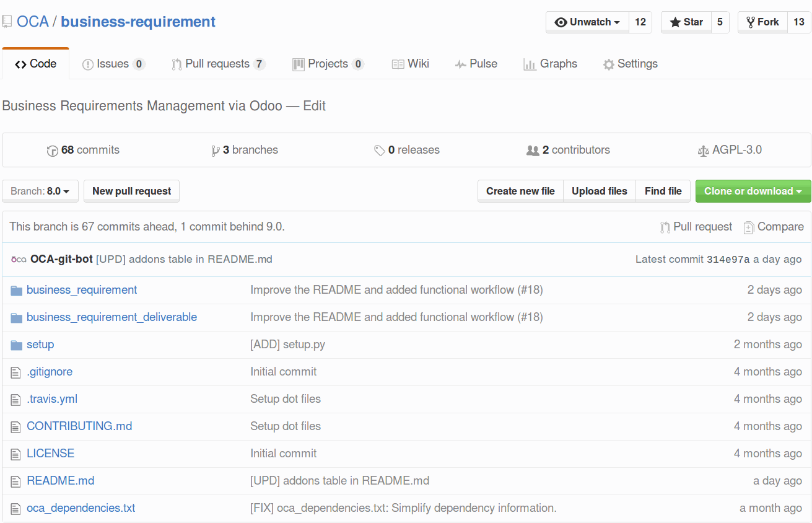Viewport: 812px width, 523px height.
Task: Click the Projects board icon
Action: point(299,63)
